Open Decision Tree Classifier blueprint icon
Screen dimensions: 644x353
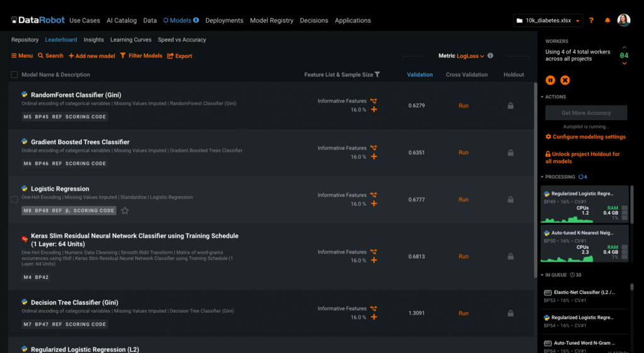click(x=374, y=308)
